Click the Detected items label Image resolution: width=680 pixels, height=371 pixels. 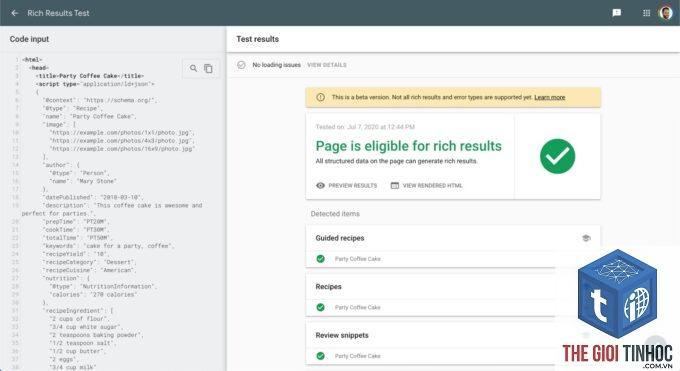coord(335,213)
